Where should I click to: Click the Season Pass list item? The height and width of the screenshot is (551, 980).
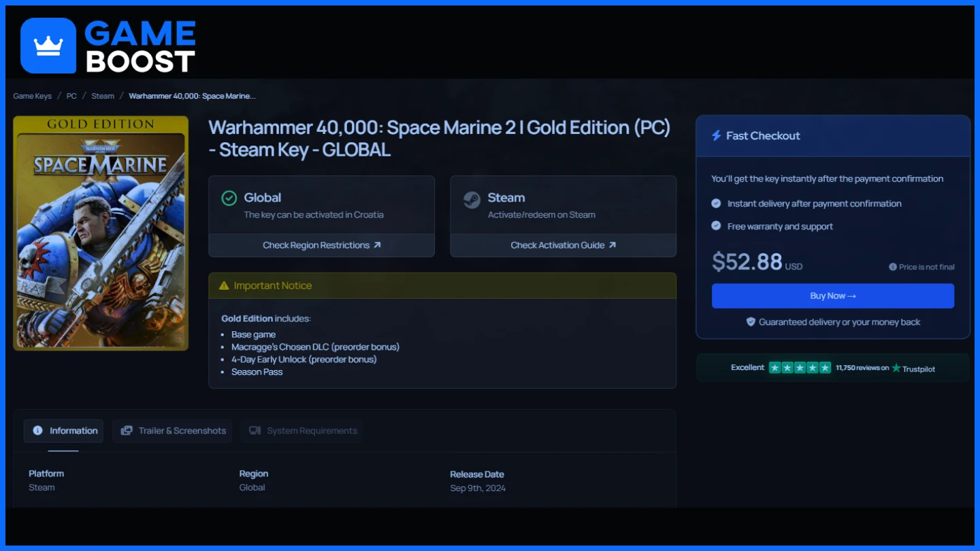coord(257,371)
